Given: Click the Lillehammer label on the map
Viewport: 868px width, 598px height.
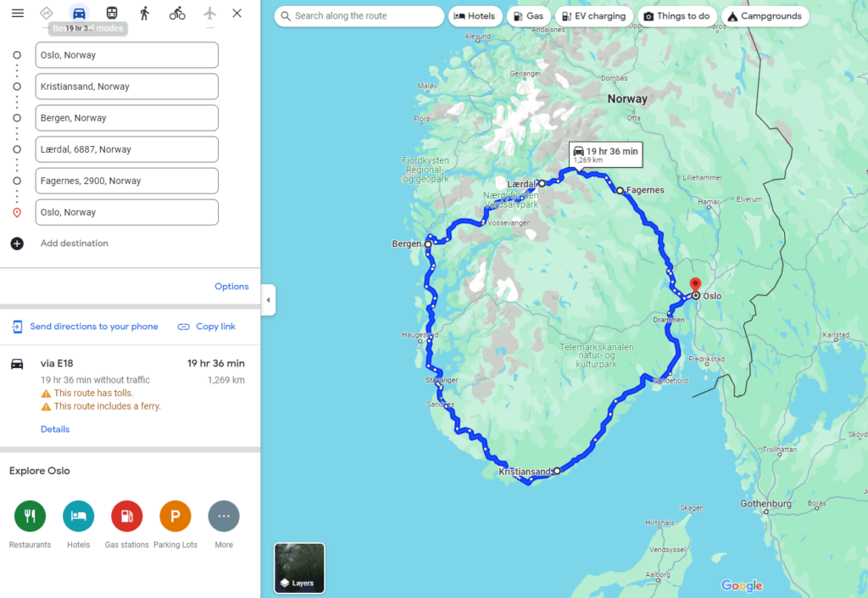Looking at the screenshot, I should pyautogui.click(x=702, y=178).
